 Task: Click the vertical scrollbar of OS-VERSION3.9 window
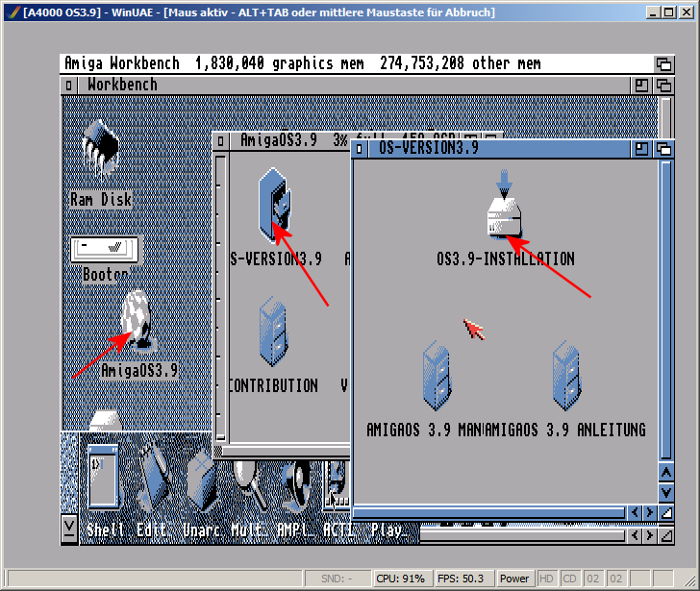[666, 310]
